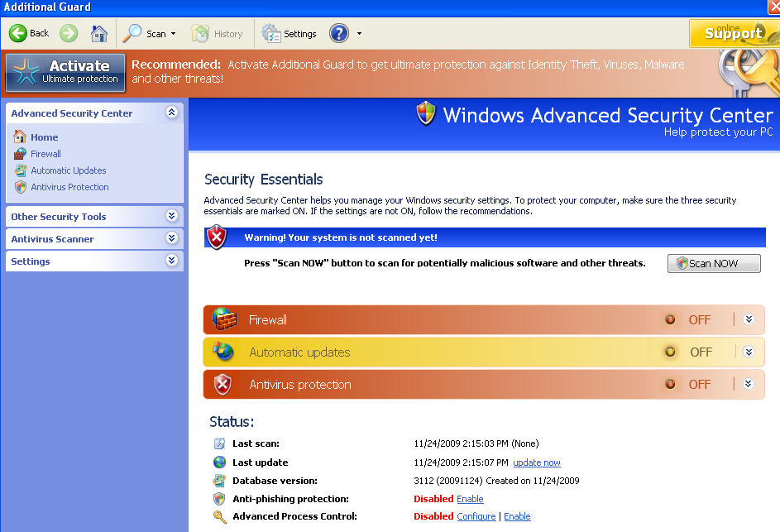
Task: Expand the Antivirus Scanner panel
Action: (x=171, y=238)
